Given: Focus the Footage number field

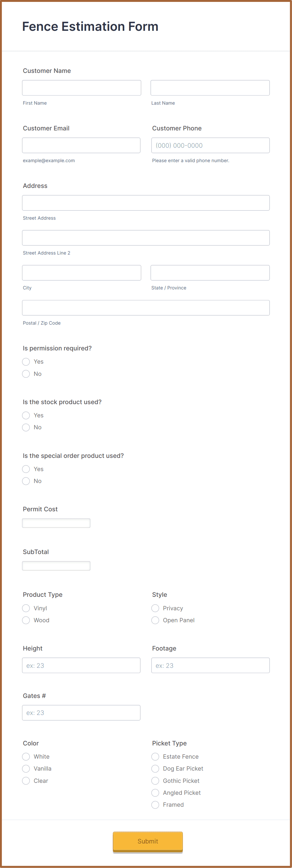Looking at the screenshot, I should [x=210, y=666].
